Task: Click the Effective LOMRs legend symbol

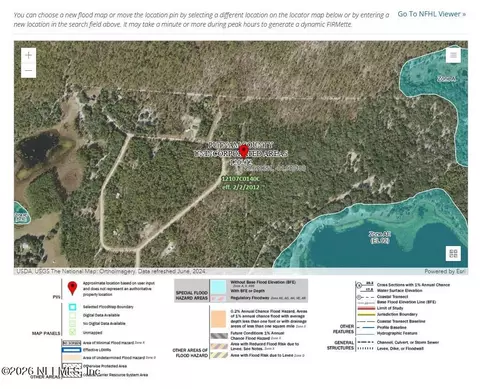Action: [71, 350]
